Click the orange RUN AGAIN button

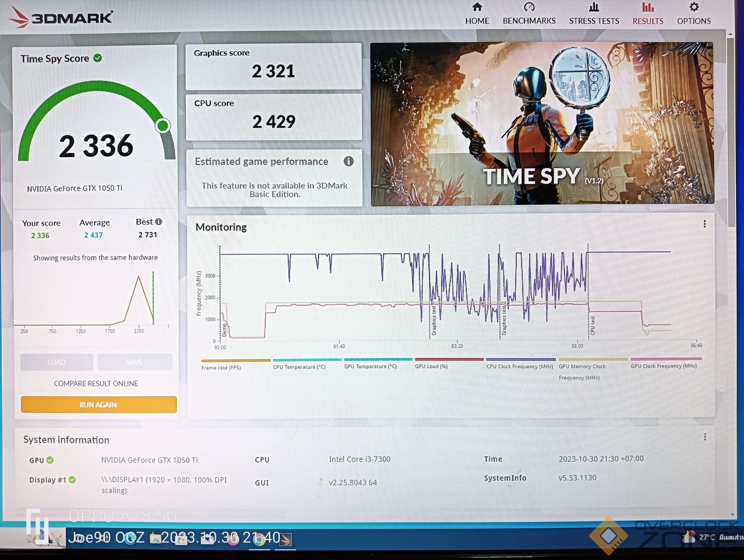click(x=98, y=405)
